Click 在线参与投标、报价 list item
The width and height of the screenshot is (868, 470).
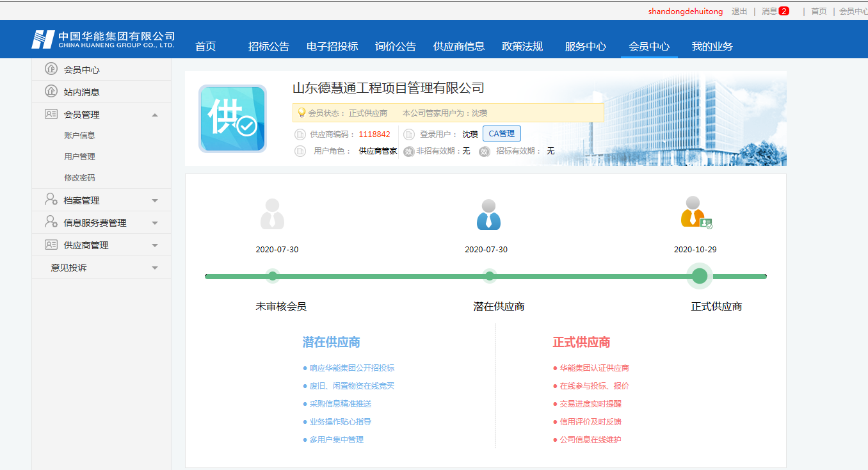pos(595,386)
